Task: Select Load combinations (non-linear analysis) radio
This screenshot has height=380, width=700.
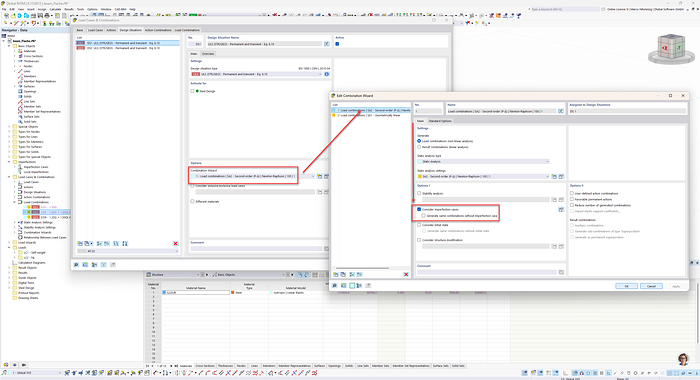Action: click(419, 141)
